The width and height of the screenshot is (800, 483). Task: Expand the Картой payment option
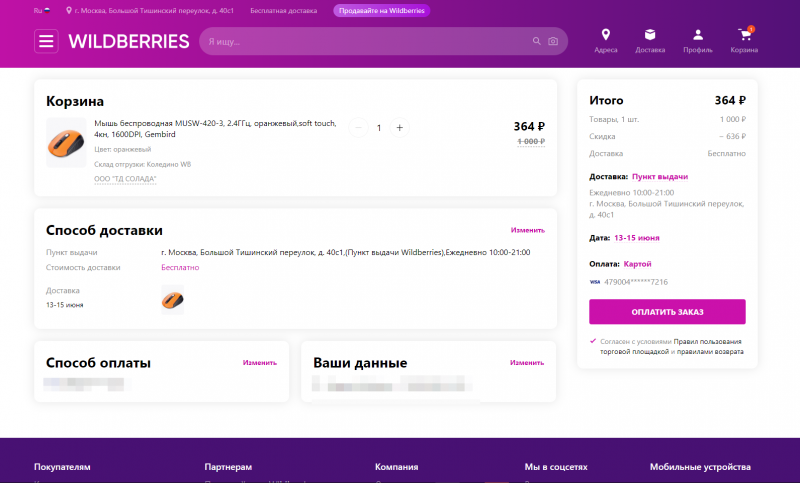coord(637,264)
